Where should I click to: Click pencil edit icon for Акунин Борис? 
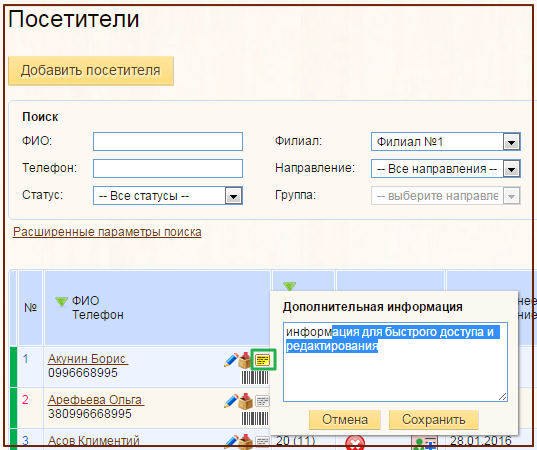pyautogui.click(x=231, y=360)
